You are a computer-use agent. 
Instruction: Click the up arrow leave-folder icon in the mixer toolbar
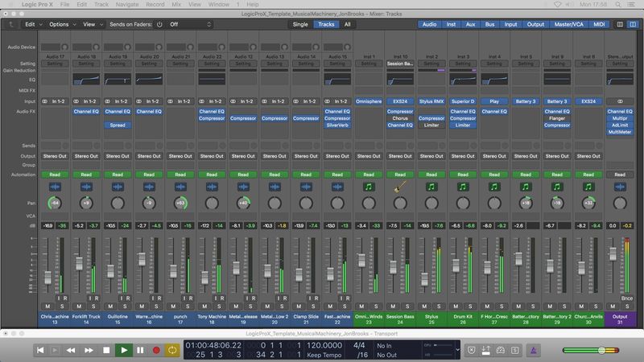(x=11, y=24)
